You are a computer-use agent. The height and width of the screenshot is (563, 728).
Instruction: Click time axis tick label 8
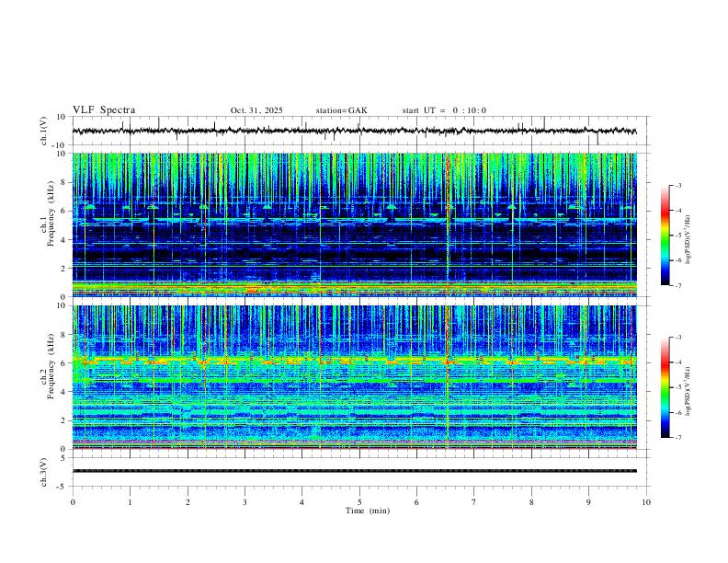point(531,502)
